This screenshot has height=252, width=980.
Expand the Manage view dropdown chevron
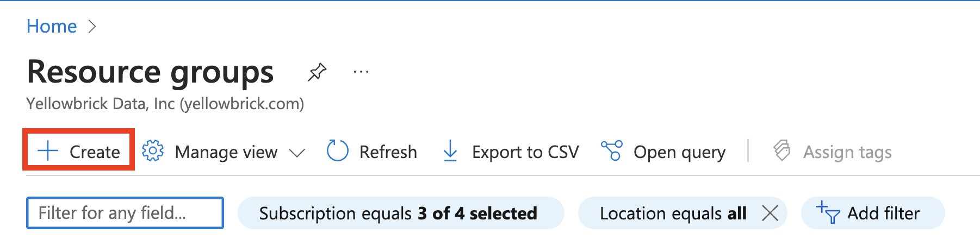click(297, 153)
